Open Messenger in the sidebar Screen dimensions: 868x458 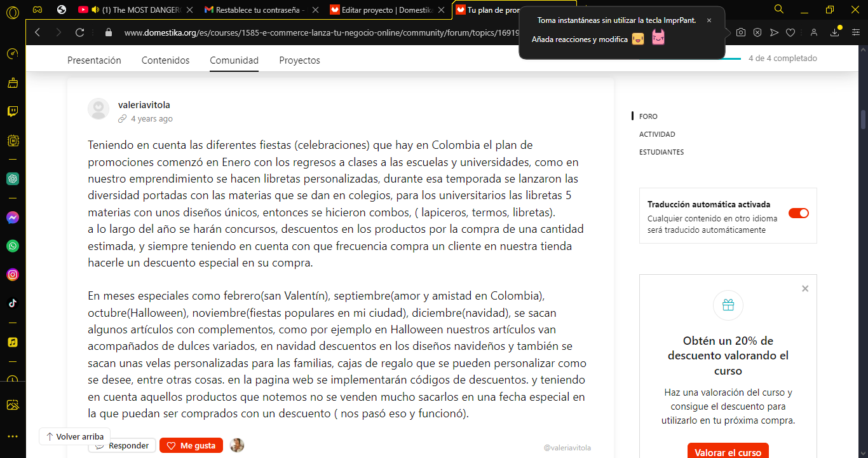[x=13, y=218]
